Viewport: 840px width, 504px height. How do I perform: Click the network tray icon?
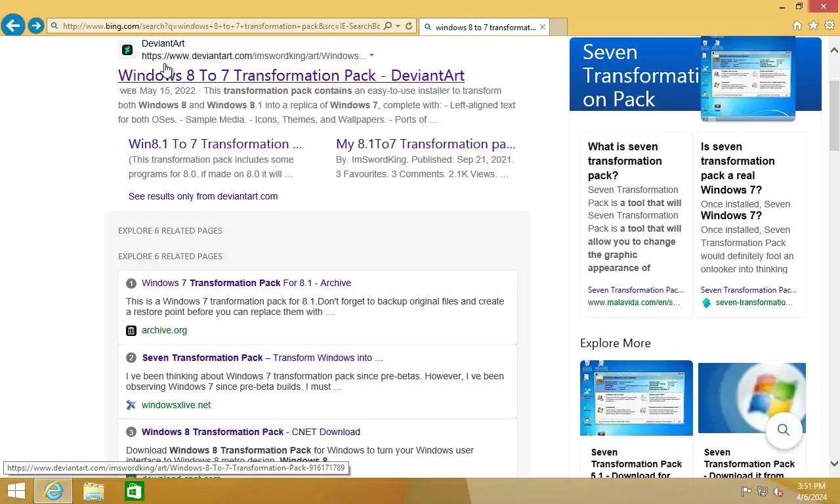click(x=763, y=492)
